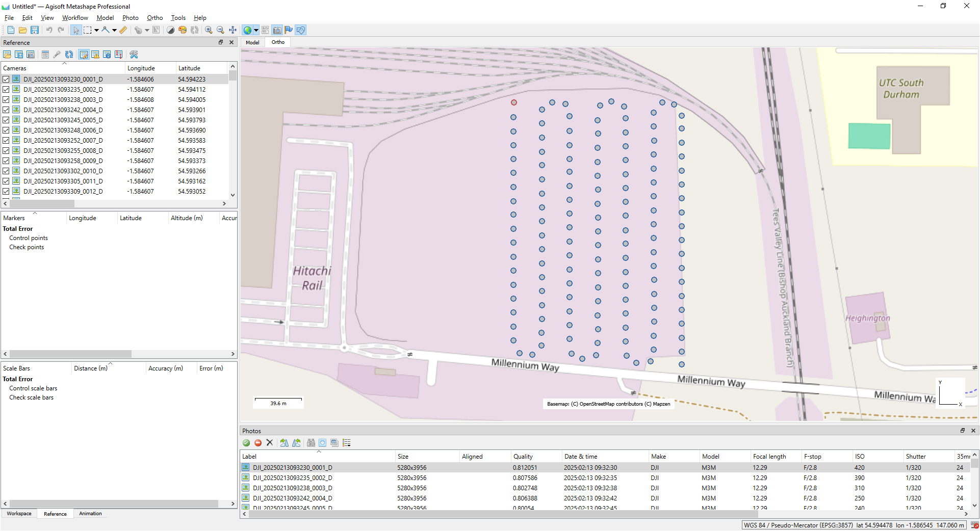Remove photos with the black X icon
980x531 pixels.
[x=270, y=443]
